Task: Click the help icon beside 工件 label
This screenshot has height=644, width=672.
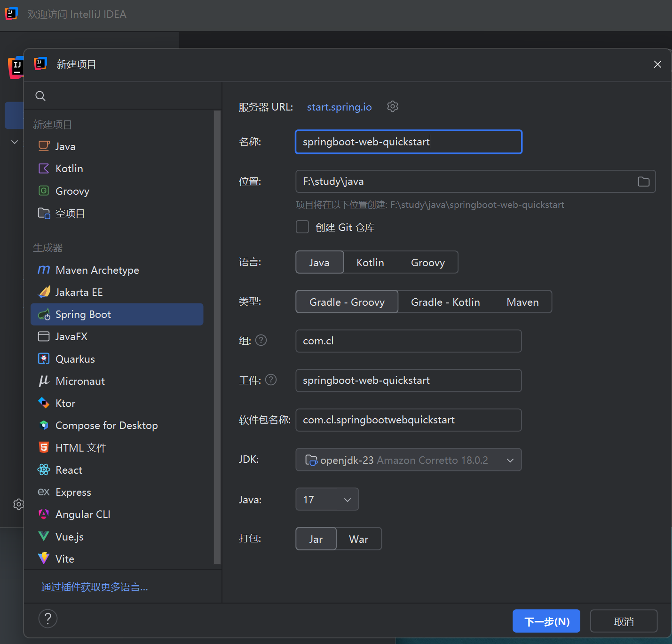Action: click(x=271, y=380)
